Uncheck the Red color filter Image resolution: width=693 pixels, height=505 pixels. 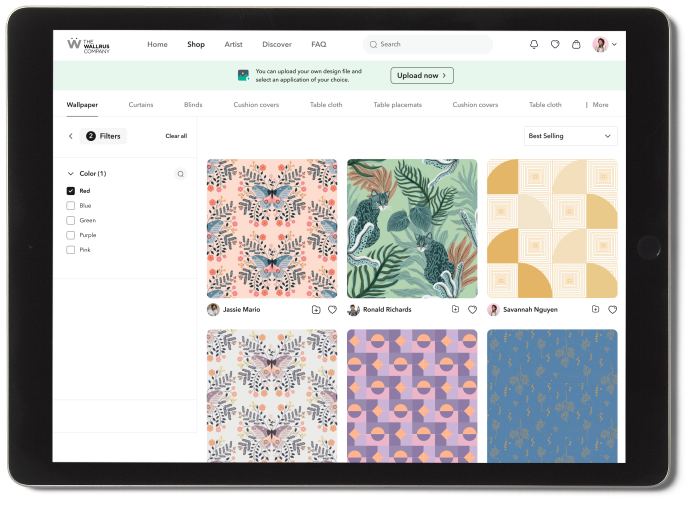pyautogui.click(x=71, y=191)
